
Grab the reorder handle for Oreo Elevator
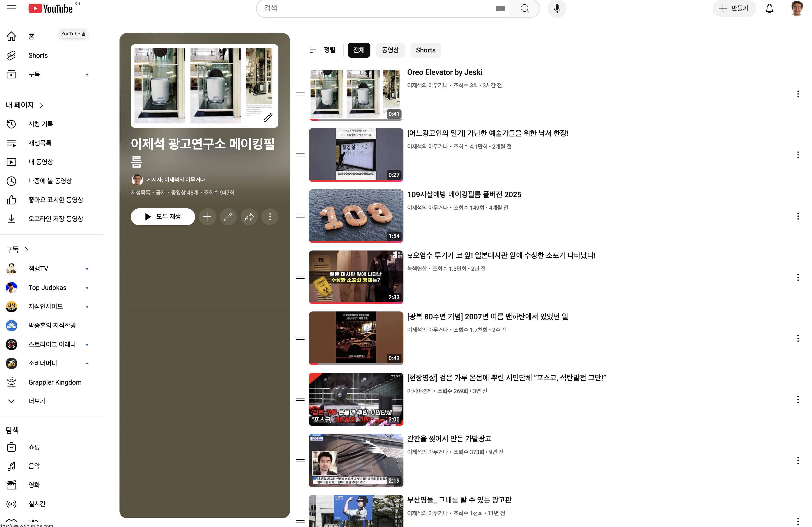coord(300,94)
